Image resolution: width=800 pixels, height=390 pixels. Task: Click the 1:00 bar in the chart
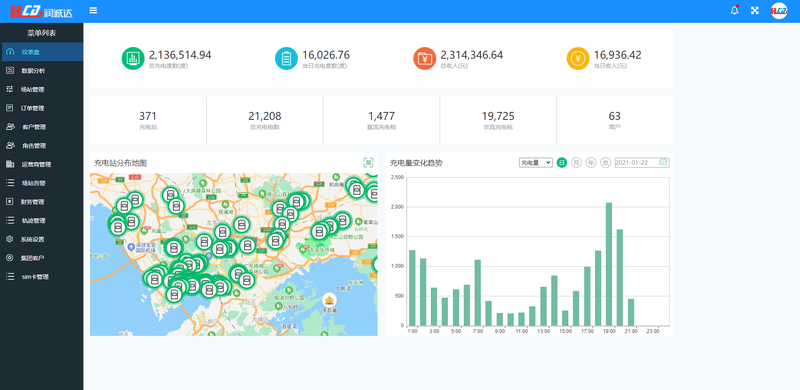point(412,288)
